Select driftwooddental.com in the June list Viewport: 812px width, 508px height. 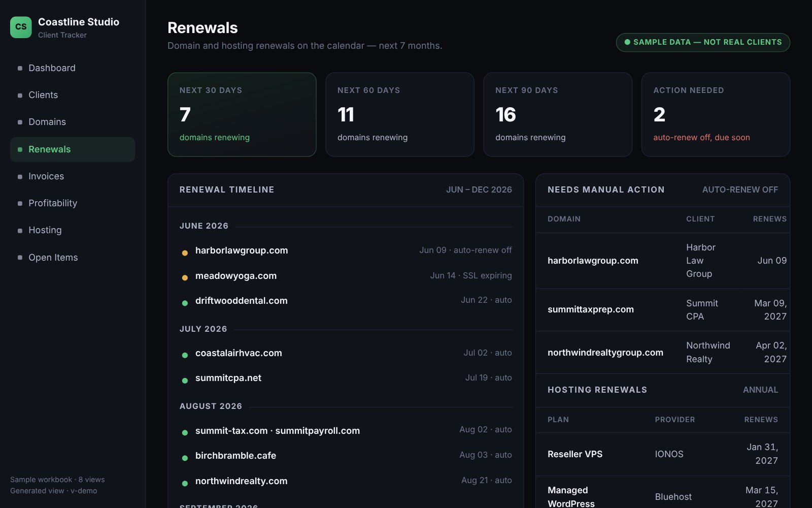pyautogui.click(x=242, y=301)
